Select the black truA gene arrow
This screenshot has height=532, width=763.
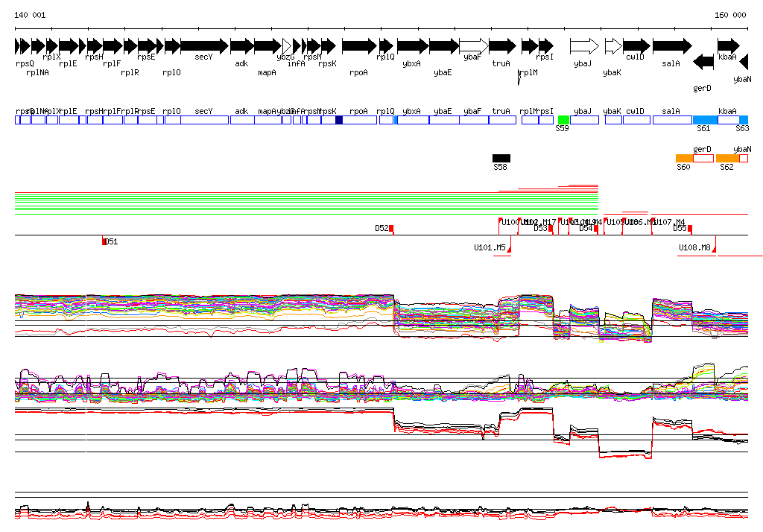point(503,46)
